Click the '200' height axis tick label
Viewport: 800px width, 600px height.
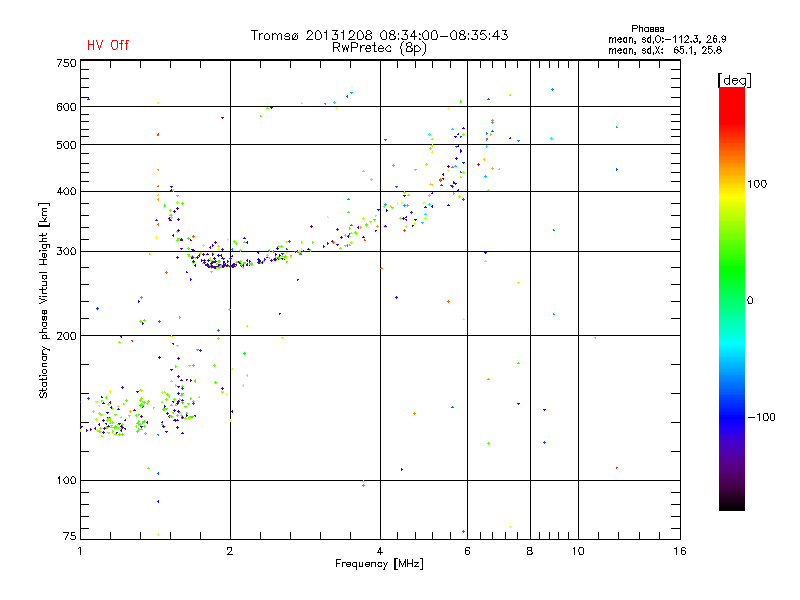66,336
